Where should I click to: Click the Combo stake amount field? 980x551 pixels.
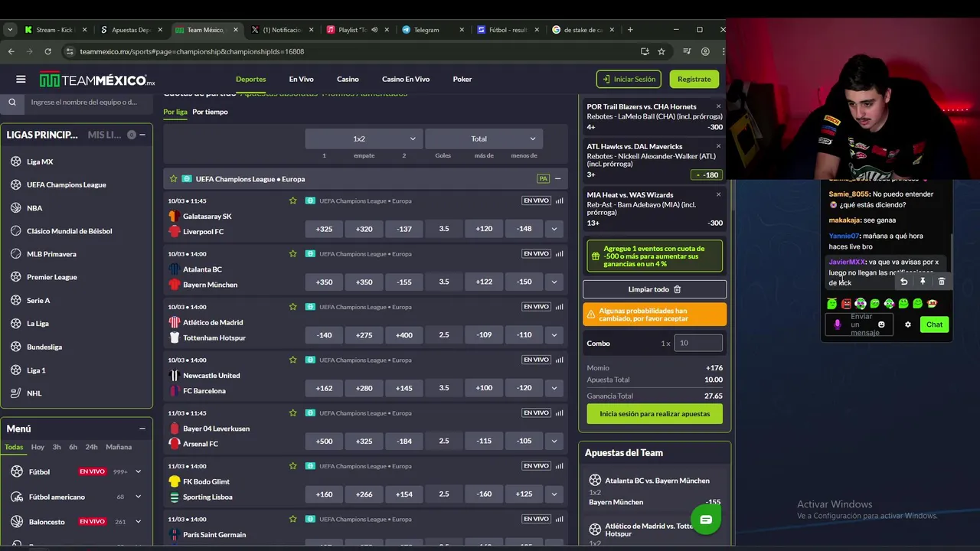click(x=697, y=343)
